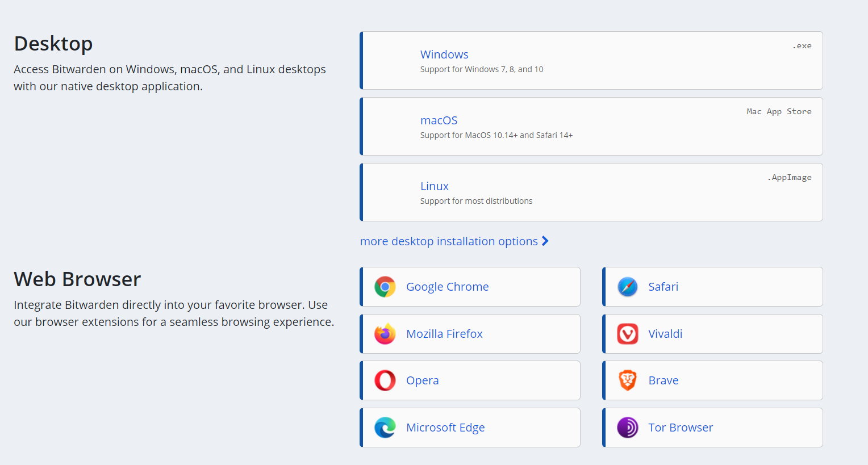This screenshot has height=465, width=868.
Task: Click the Microsoft Edge logo icon
Action: tap(385, 428)
